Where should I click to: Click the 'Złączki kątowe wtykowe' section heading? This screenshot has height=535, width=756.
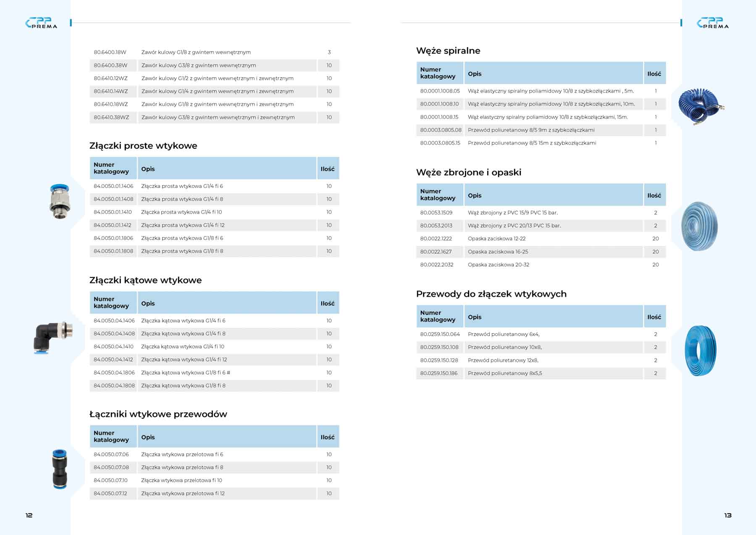click(145, 280)
